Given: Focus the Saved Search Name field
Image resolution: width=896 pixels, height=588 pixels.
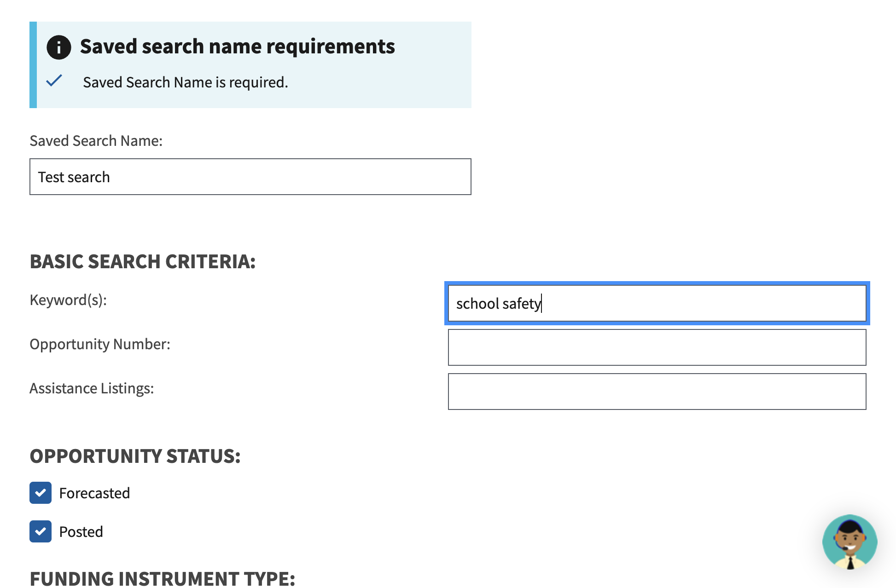Looking at the screenshot, I should click(x=250, y=177).
